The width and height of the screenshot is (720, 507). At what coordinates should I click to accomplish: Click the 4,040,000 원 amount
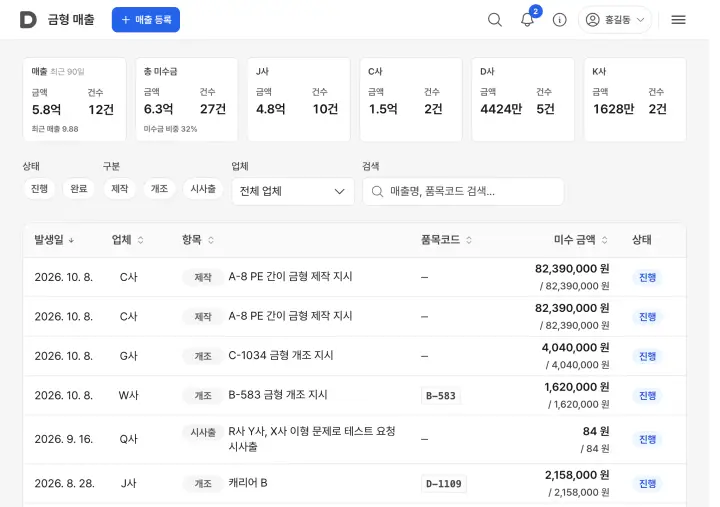point(575,348)
